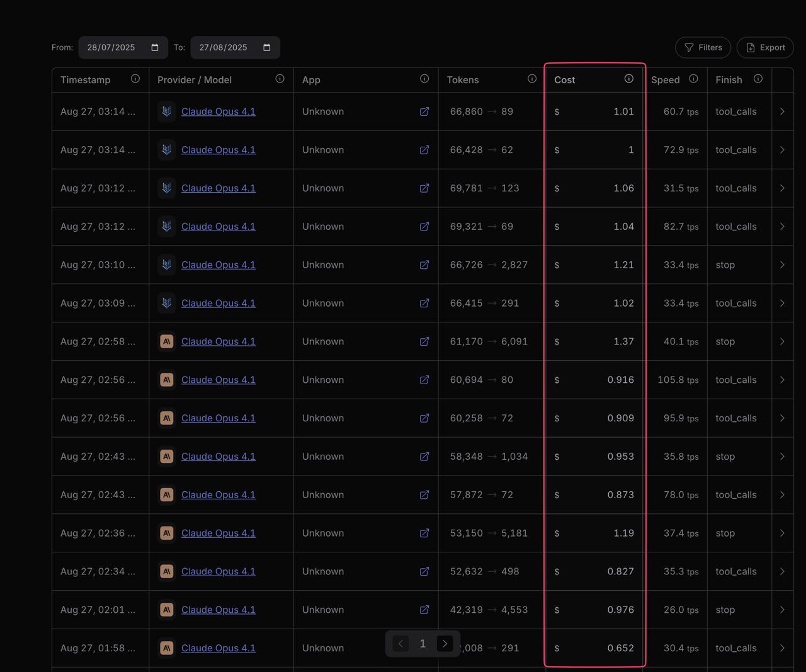Click the timestamp "Aug 27, 03:10 ..."
The height and width of the screenshot is (672, 806).
[98, 265]
